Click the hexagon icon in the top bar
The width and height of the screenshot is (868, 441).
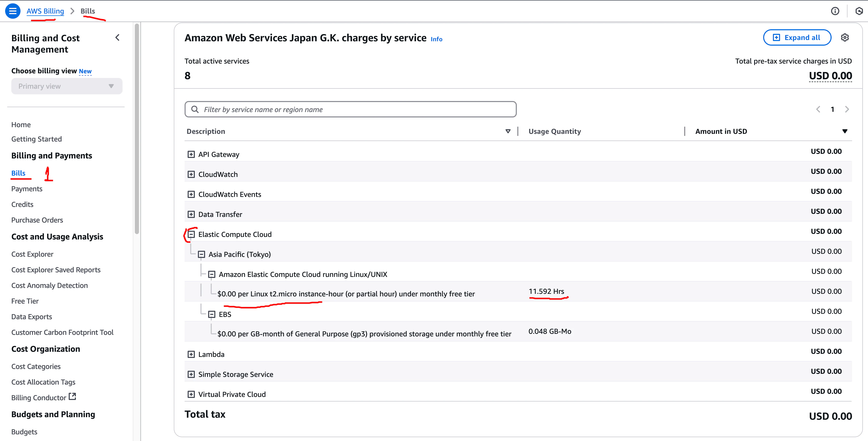coord(859,11)
